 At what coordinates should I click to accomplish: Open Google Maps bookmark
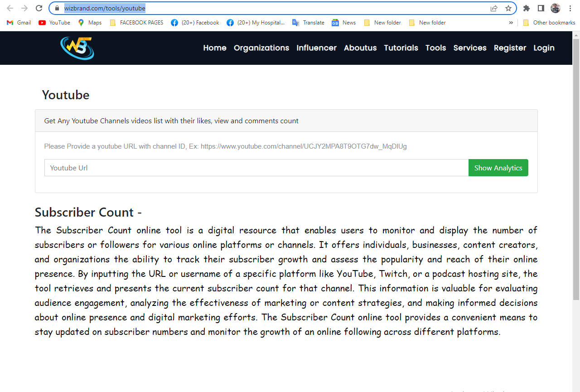(x=89, y=22)
